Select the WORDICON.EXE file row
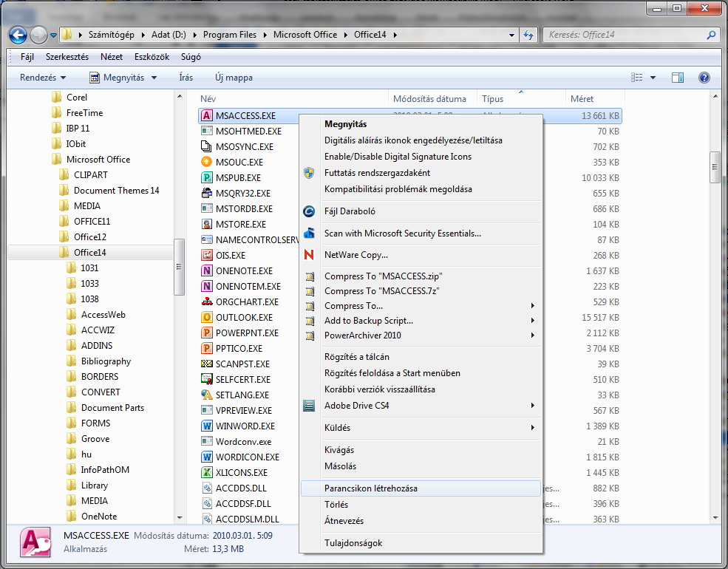The height and width of the screenshot is (569, 728). (x=248, y=457)
